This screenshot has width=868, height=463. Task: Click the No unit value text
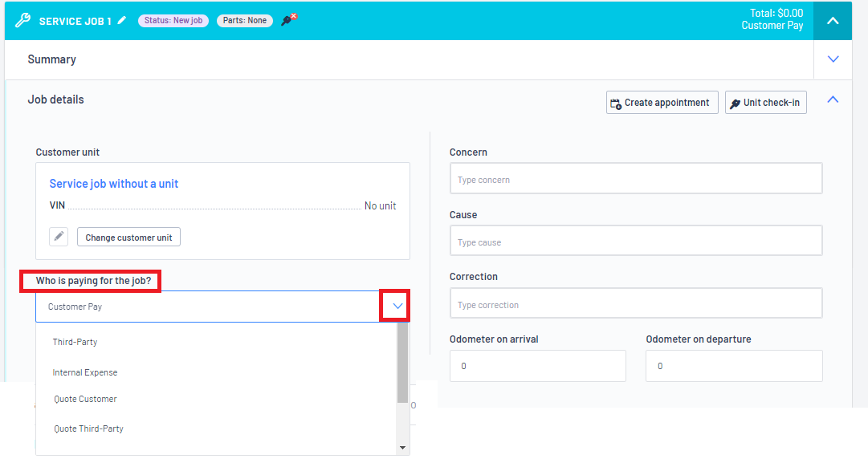pos(380,205)
